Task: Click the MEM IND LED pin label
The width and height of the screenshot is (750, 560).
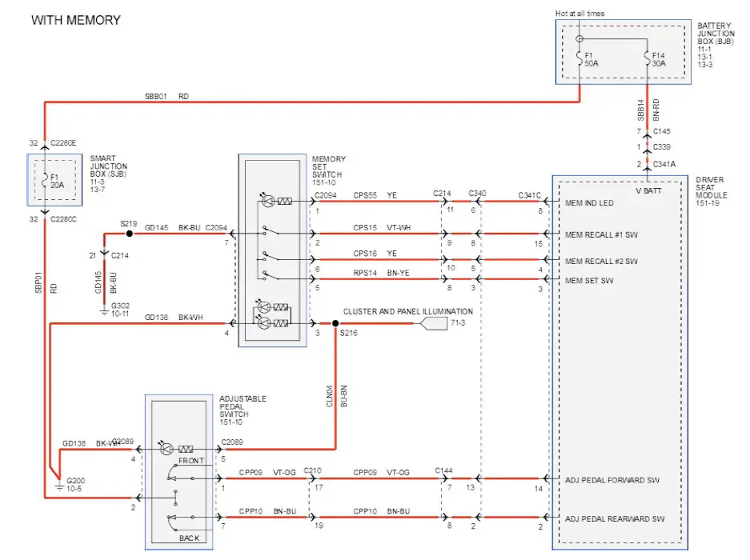Action: [589, 202]
